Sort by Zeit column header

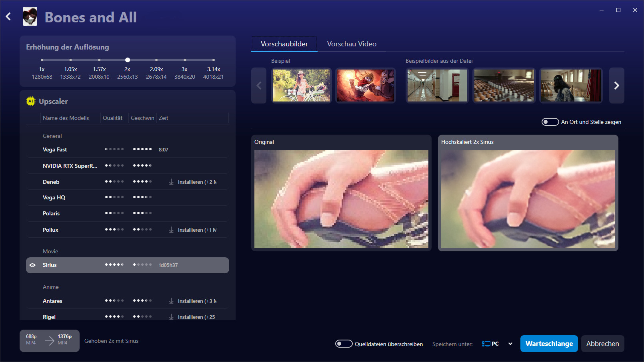tap(164, 118)
